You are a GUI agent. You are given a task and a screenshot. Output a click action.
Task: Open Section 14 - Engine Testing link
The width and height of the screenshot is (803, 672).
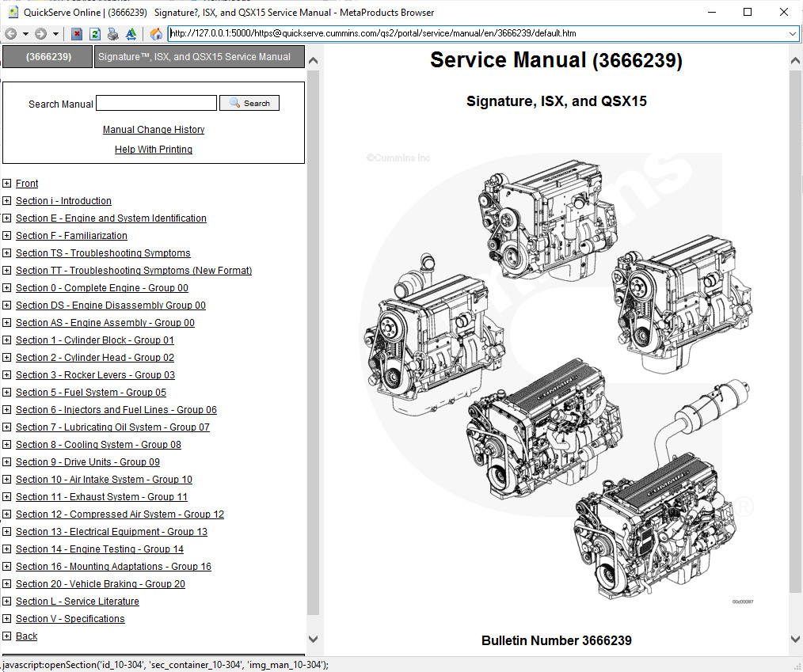tap(100, 549)
